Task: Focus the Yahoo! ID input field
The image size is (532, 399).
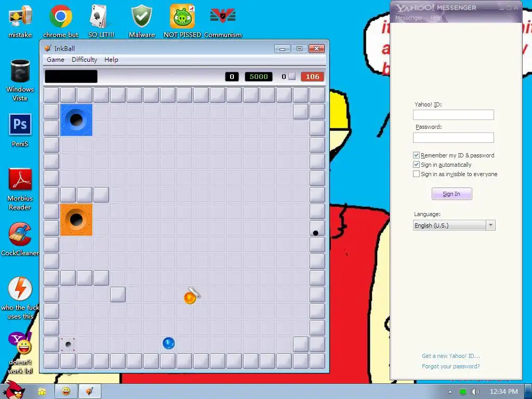Action: pyautogui.click(x=453, y=115)
